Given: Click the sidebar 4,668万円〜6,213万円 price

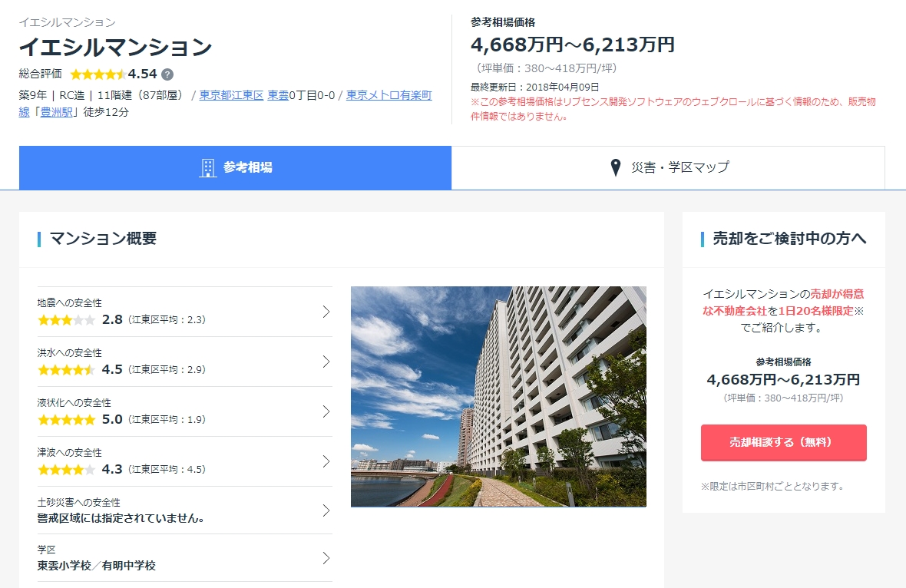Looking at the screenshot, I should point(783,379).
